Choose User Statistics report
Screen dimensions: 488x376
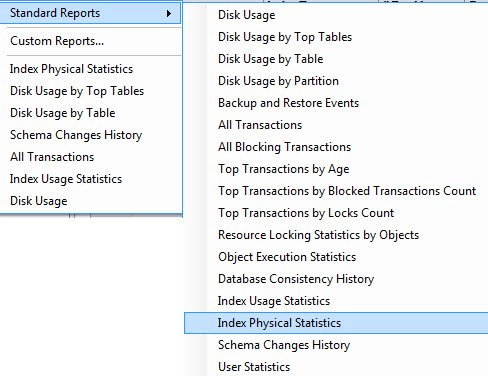tap(254, 367)
